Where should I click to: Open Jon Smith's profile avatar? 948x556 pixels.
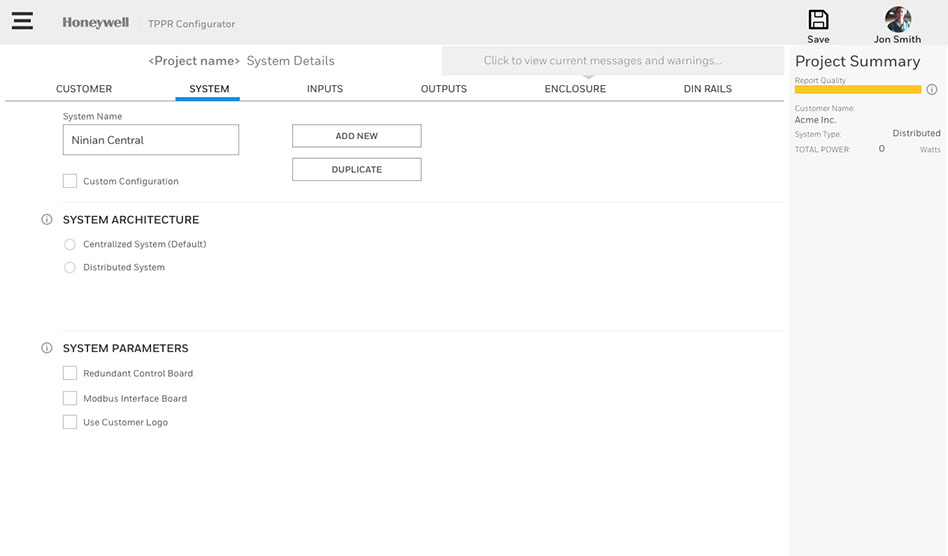897,19
